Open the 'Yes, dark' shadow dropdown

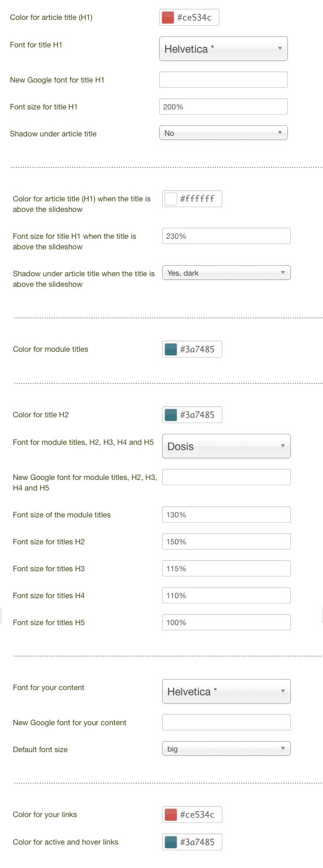226,273
